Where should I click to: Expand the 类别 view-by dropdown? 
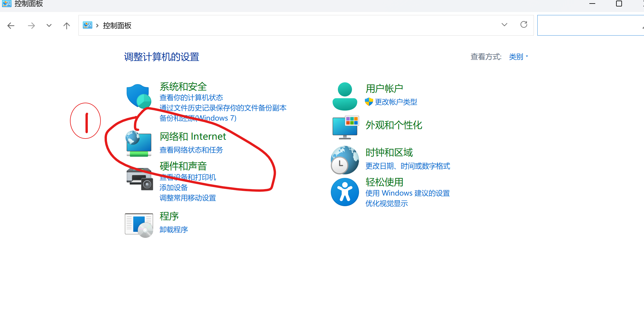[518, 56]
